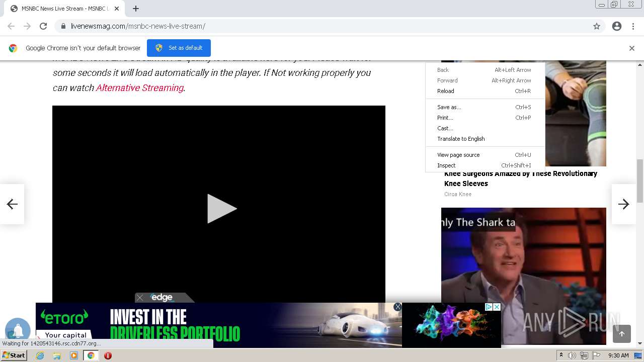Click the scroll-to-top arrow button
Screen dimensions: 644x362
pyautogui.click(x=622, y=334)
